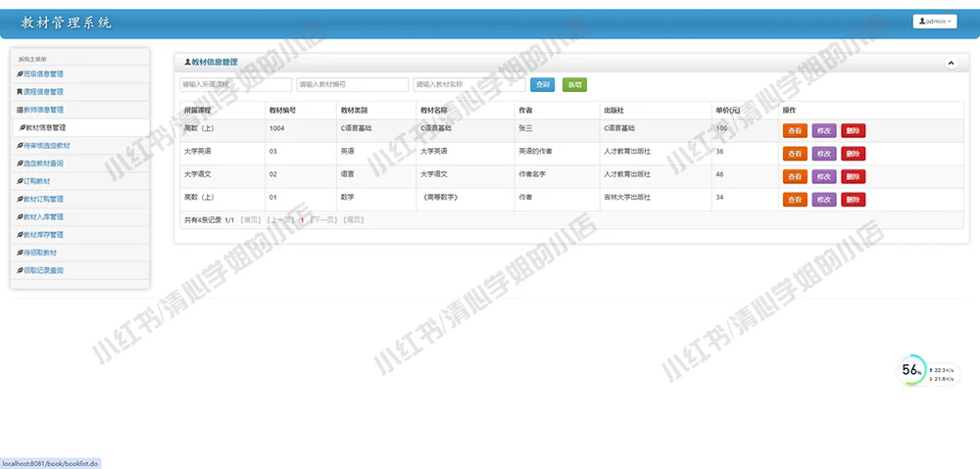Click the blue 查询 button

(543, 84)
